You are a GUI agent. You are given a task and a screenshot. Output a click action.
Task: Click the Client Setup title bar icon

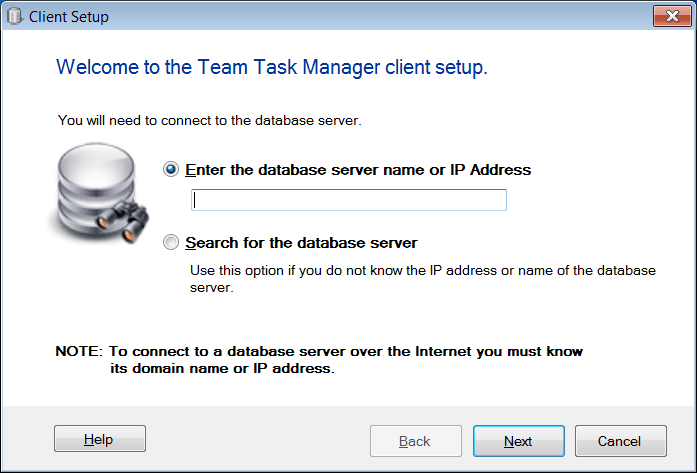(x=14, y=17)
